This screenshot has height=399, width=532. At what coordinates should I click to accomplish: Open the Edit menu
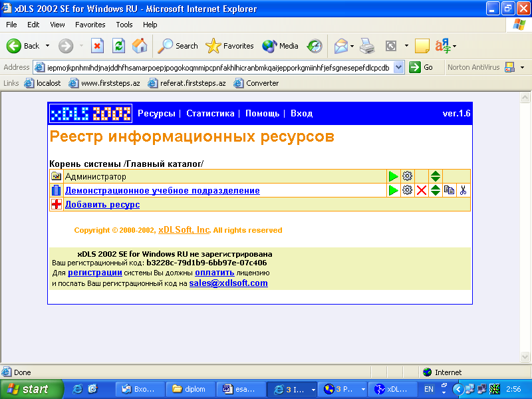(33, 25)
